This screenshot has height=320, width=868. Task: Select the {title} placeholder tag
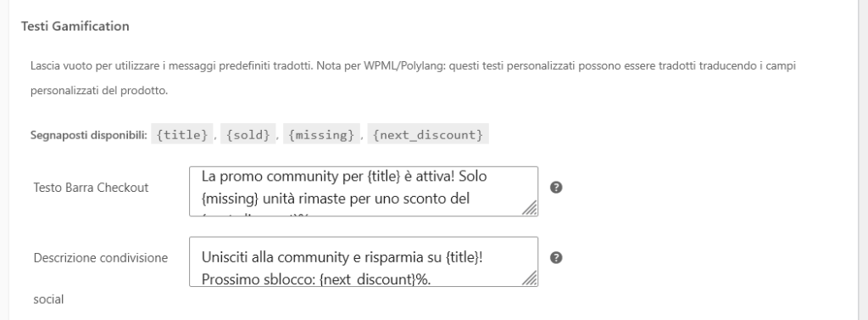pyautogui.click(x=182, y=134)
